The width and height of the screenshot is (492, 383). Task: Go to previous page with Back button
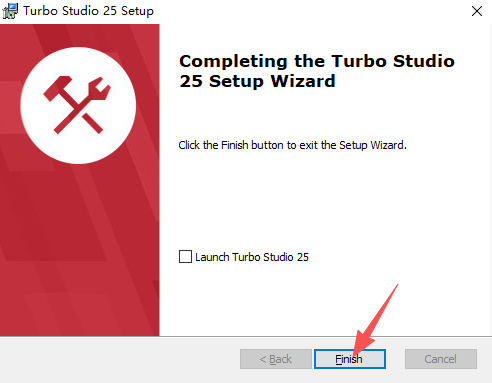pos(276,359)
